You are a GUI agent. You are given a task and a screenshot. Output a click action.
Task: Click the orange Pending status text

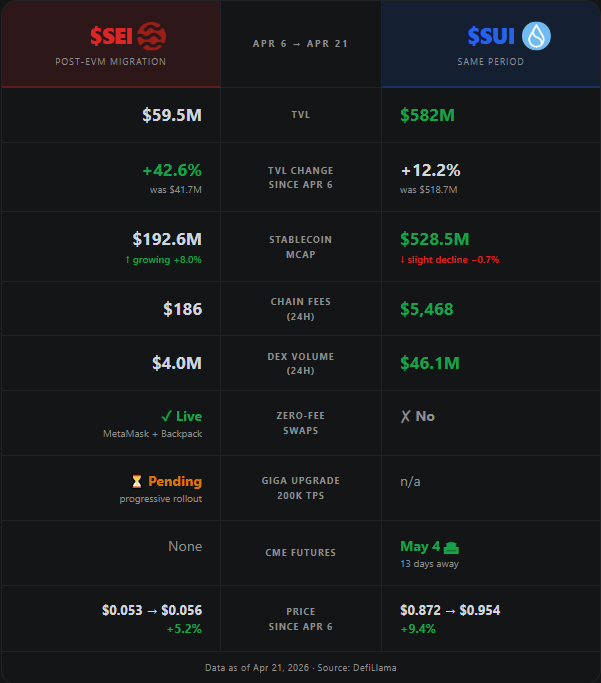click(175, 481)
